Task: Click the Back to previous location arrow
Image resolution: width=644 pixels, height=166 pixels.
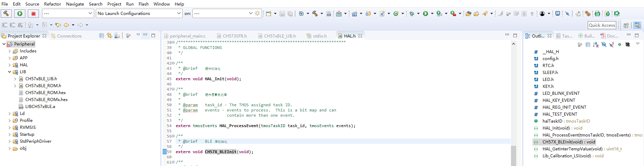Action: 66,25
